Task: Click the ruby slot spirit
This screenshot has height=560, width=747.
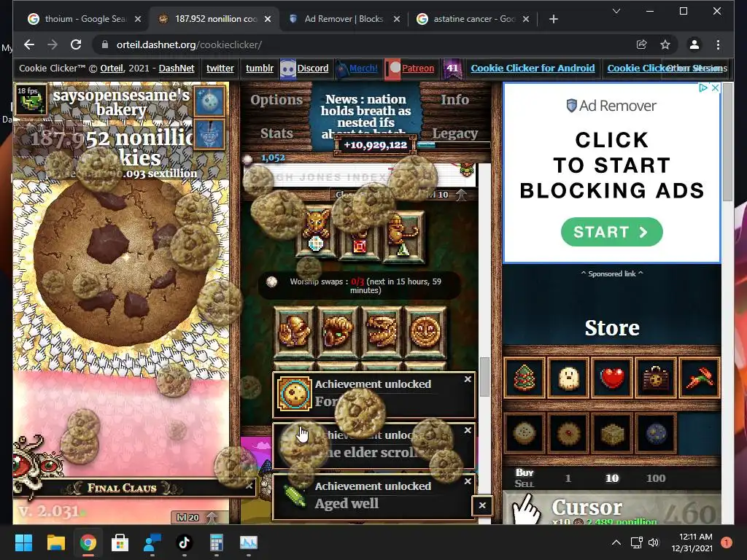Action: [x=360, y=236]
